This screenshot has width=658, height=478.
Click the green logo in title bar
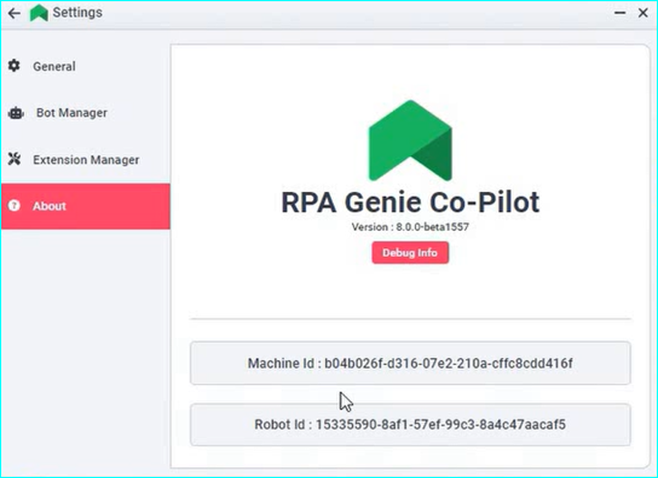point(39,13)
